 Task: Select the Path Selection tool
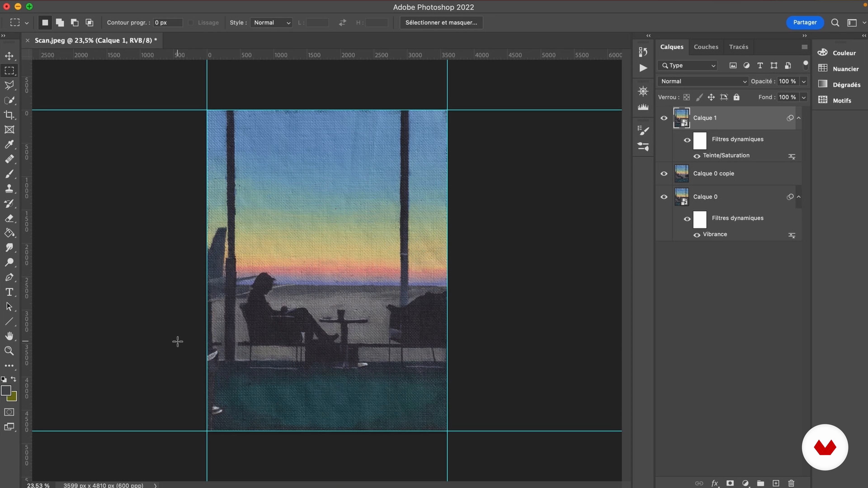point(9,307)
